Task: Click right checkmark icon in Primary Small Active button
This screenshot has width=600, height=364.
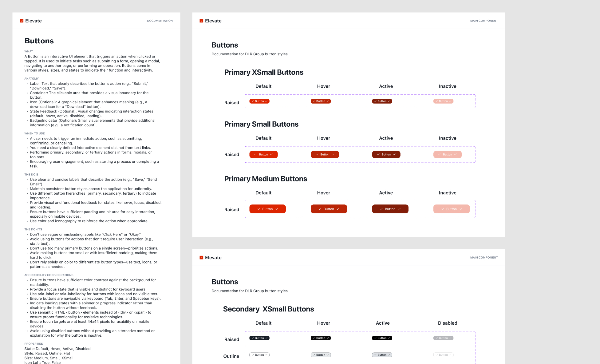Action: (x=394, y=155)
